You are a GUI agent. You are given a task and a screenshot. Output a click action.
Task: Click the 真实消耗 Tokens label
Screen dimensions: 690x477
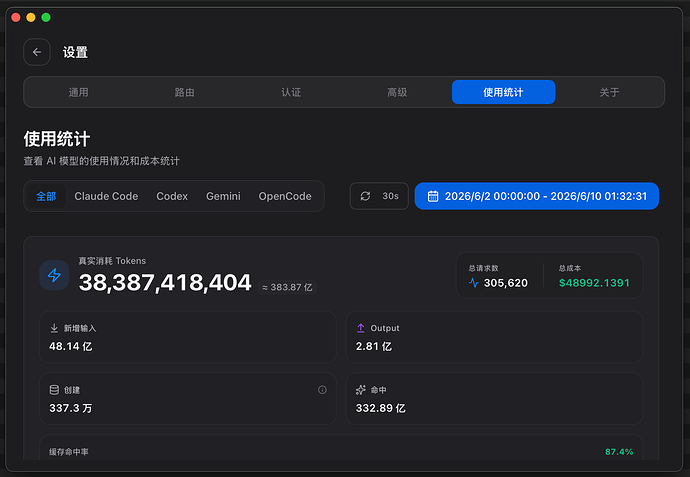[x=112, y=261]
